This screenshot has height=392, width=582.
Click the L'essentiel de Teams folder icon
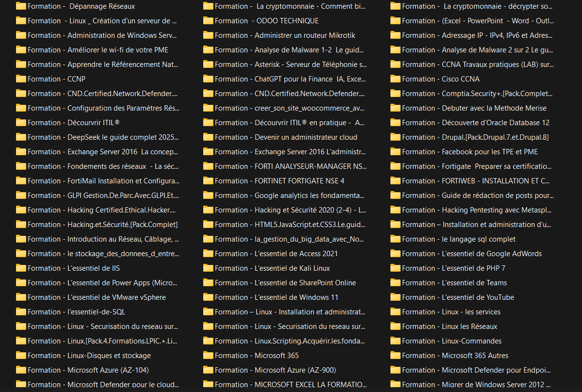395,283
